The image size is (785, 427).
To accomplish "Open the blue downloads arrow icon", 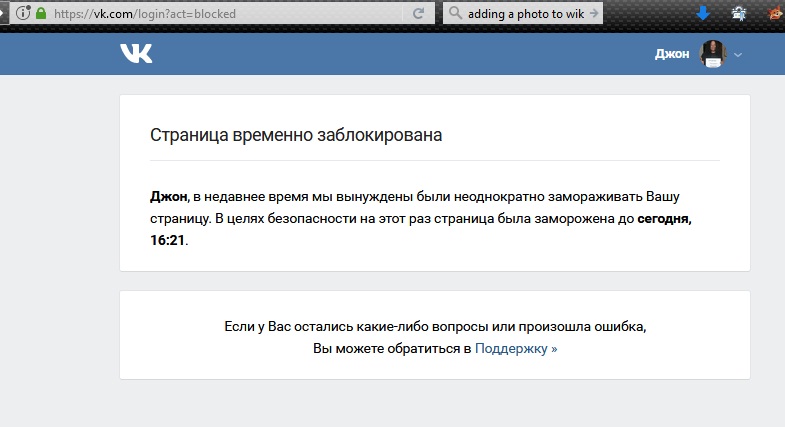I will click(703, 14).
